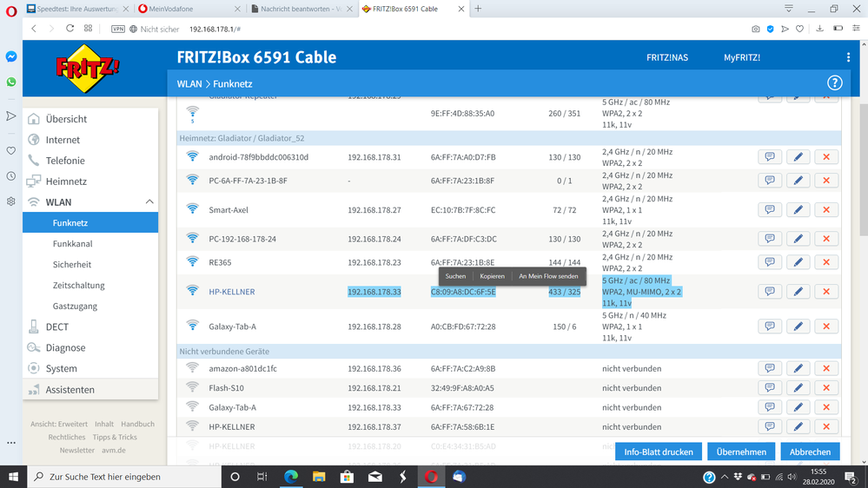
Task: Open comment for android-78f9bbddc006310d
Action: pyautogui.click(x=770, y=157)
